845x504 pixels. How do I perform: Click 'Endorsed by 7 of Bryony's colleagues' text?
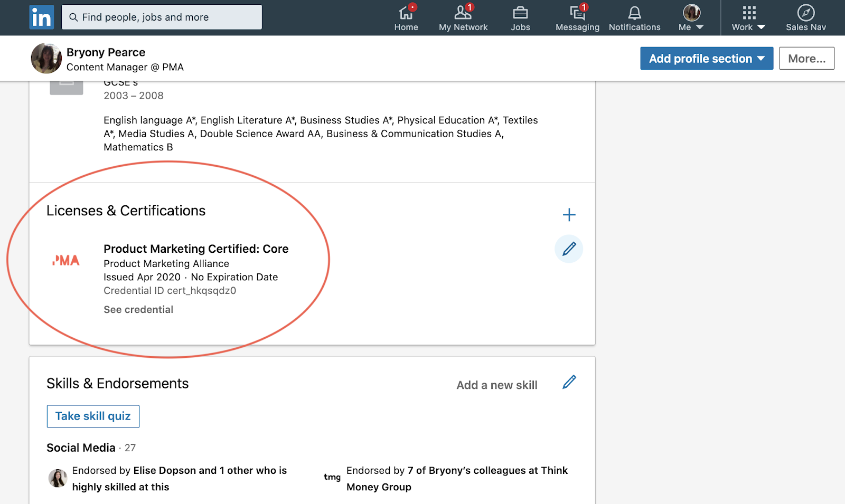pyautogui.click(x=457, y=479)
